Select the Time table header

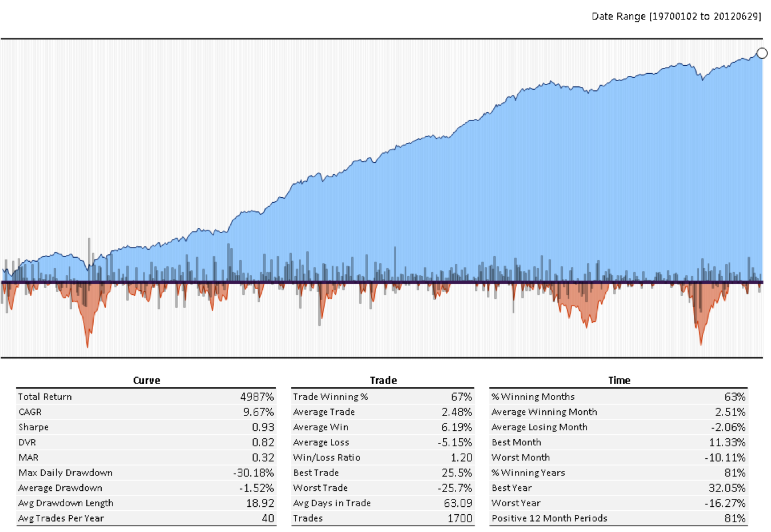tap(620, 380)
